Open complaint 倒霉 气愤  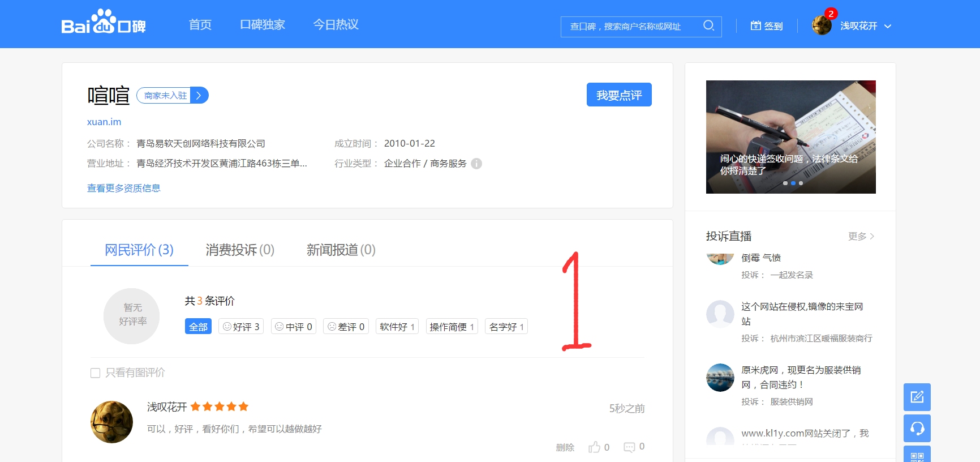tap(761, 258)
